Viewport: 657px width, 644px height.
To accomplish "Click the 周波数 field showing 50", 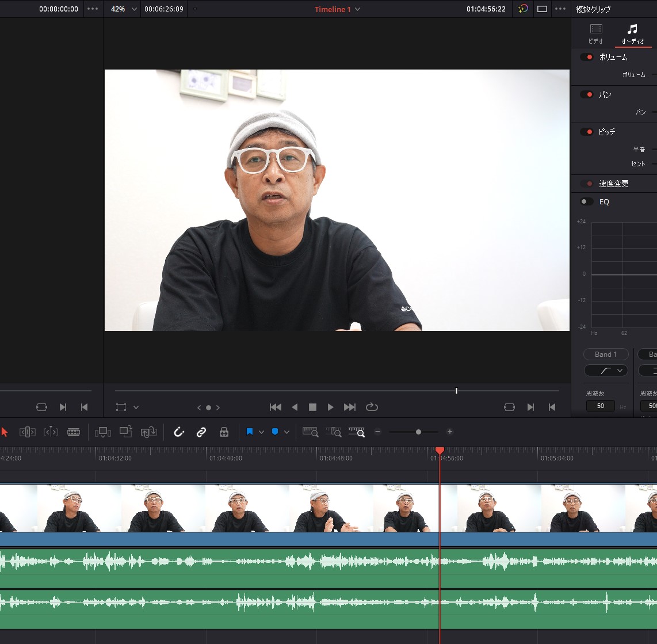I will tap(601, 406).
